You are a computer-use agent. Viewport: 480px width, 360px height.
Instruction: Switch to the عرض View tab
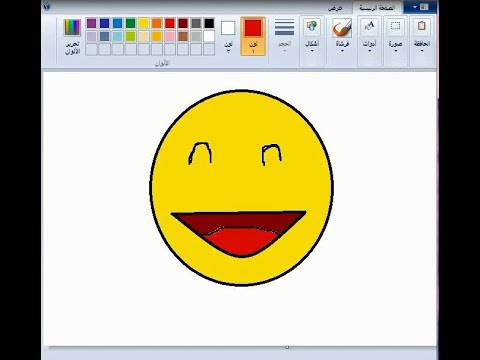[335, 8]
